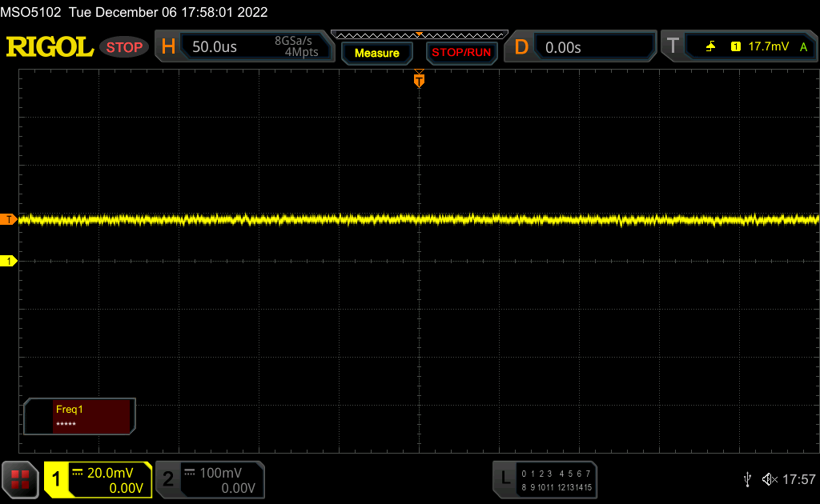Click the USB connection icon

[747, 479]
